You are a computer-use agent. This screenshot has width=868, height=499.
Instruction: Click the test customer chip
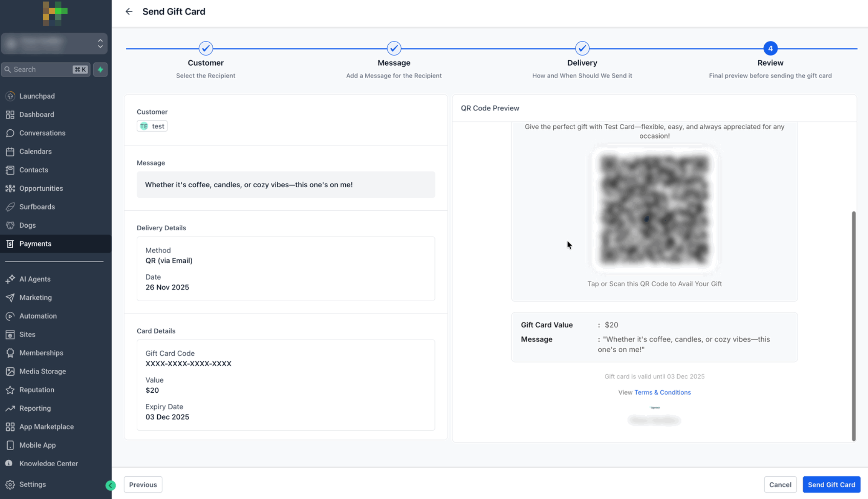(x=152, y=126)
